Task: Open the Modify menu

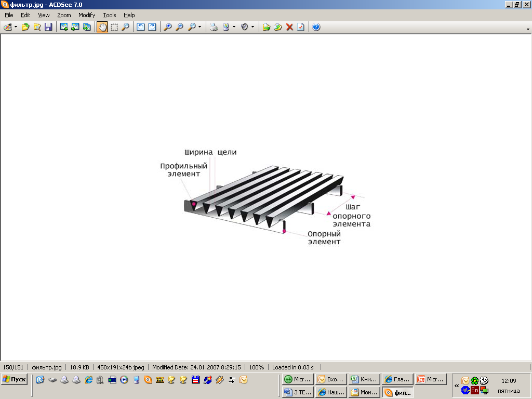Action: [87, 15]
